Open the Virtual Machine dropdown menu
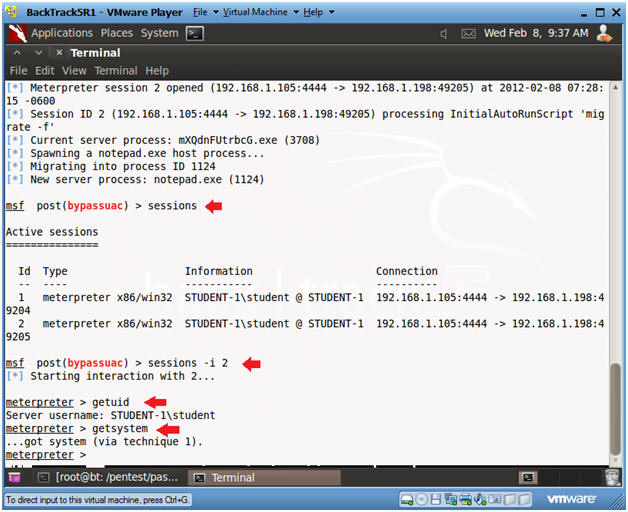The width and height of the screenshot is (628, 512). 261,12
